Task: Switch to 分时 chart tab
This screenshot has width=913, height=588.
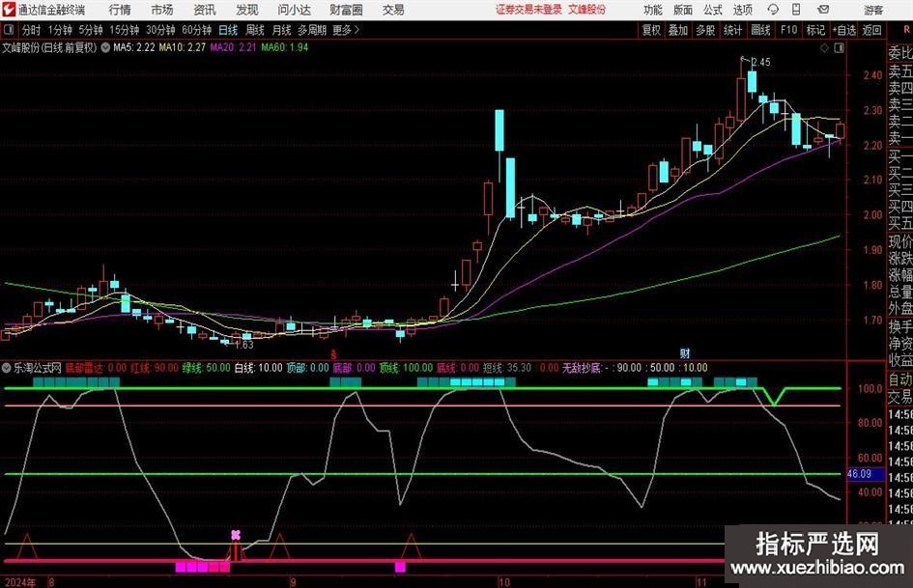Action: click(32, 30)
